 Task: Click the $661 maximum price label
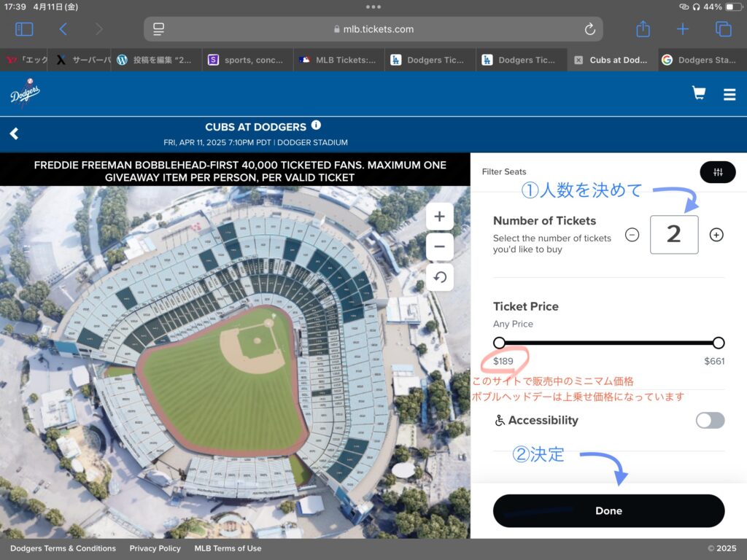tap(714, 361)
